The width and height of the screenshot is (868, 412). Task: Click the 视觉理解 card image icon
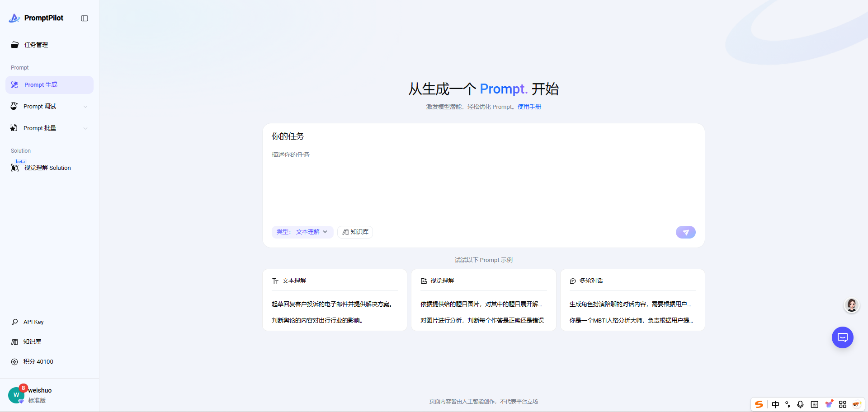424,281
